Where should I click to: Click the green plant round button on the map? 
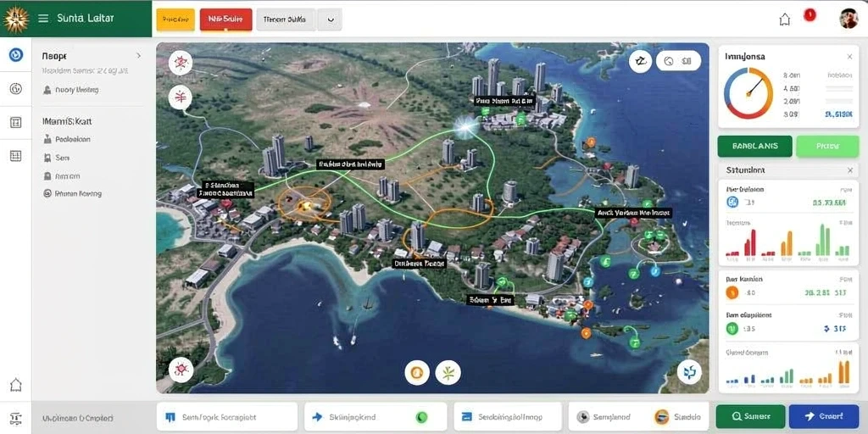[448, 373]
